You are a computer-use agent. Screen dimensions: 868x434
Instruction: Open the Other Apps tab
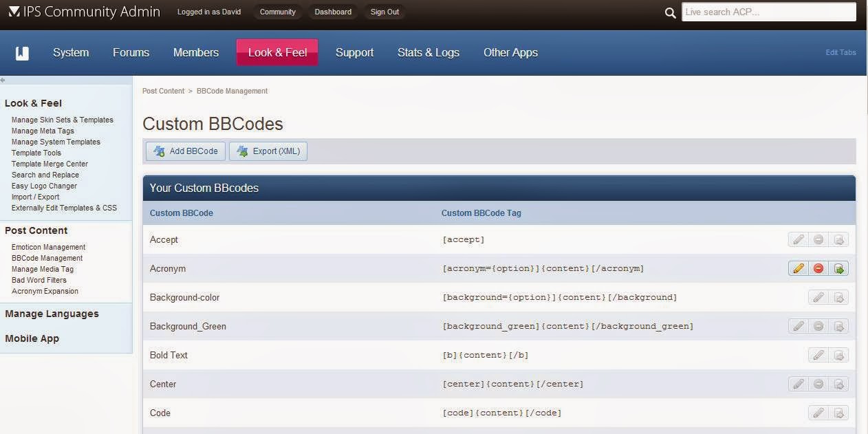[510, 52]
